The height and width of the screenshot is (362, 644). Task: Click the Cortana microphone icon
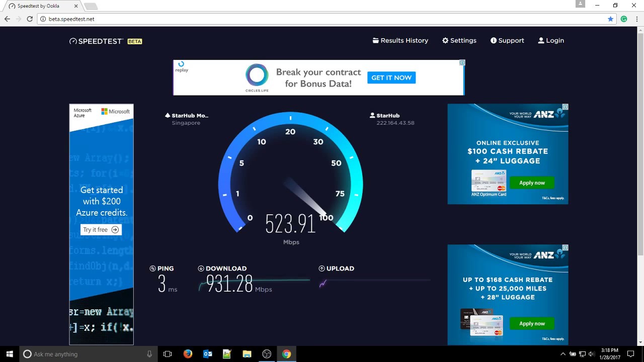tap(149, 354)
